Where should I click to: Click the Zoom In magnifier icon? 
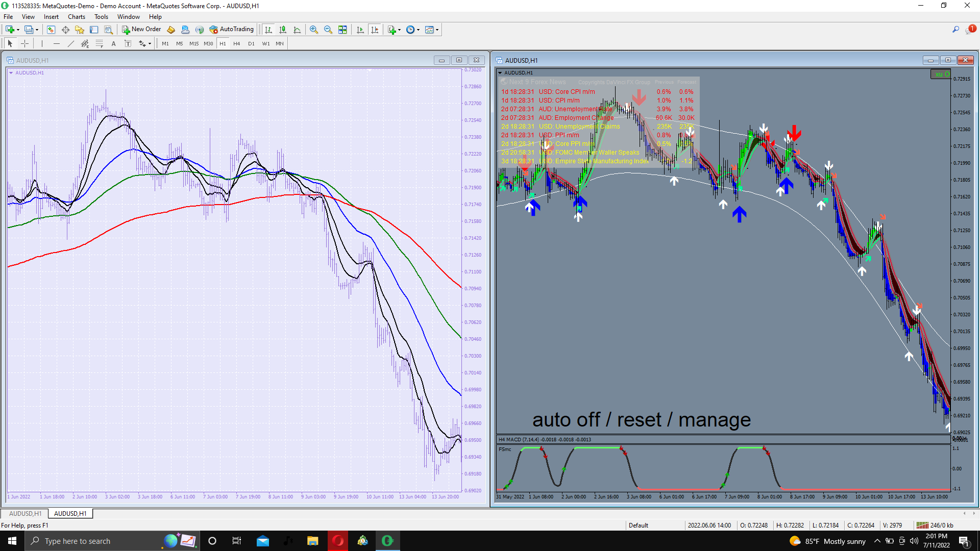coord(314,30)
